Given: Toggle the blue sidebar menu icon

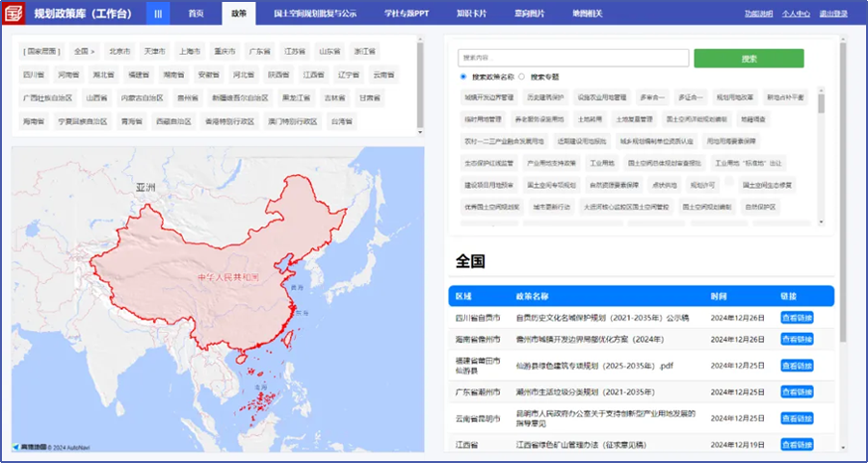Looking at the screenshot, I should click(x=158, y=13).
